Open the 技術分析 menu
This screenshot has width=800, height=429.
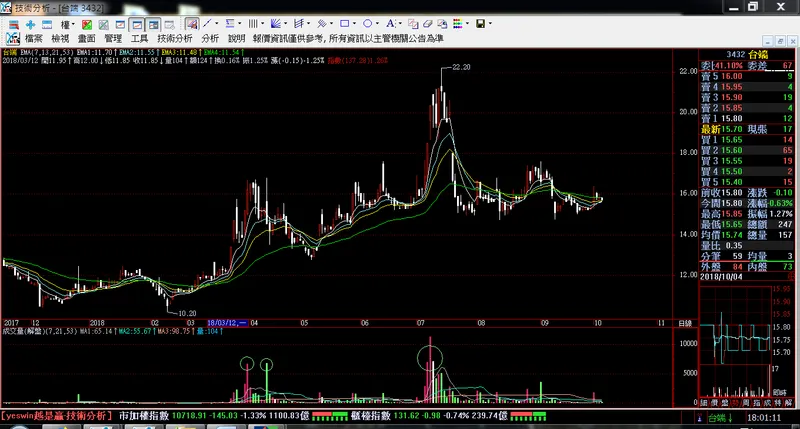click(x=172, y=37)
